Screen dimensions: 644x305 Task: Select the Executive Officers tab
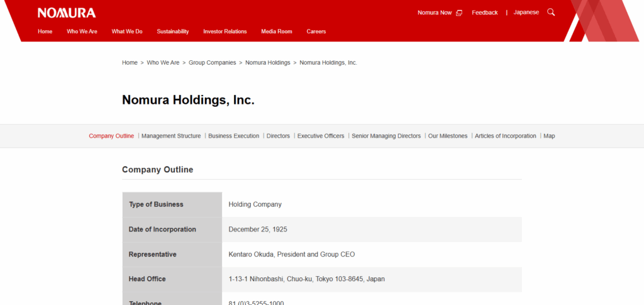point(321,136)
